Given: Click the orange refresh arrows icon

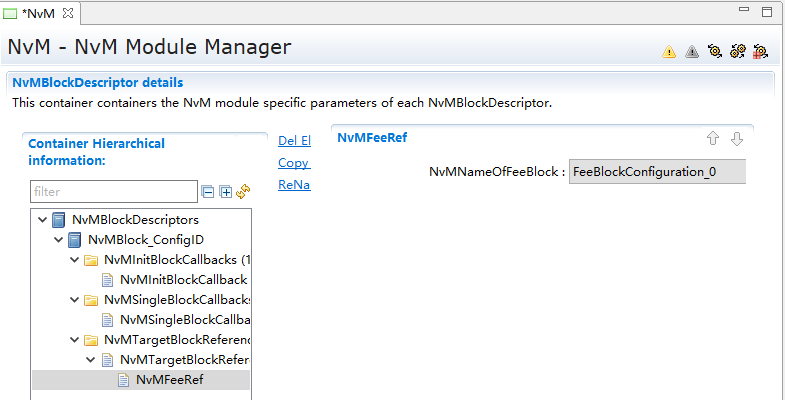Looking at the screenshot, I should pyautogui.click(x=243, y=191).
